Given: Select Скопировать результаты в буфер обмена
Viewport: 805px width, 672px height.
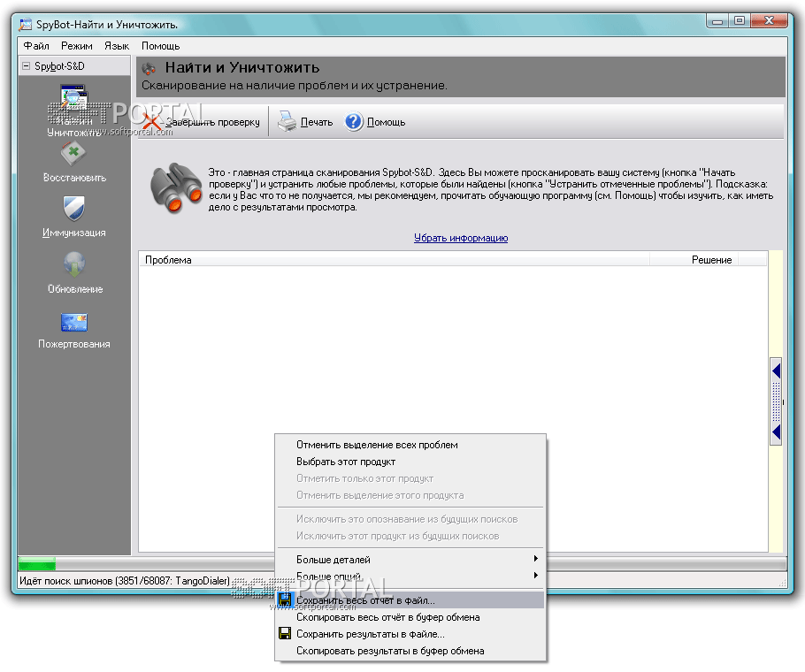Looking at the screenshot, I should click(410, 651).
